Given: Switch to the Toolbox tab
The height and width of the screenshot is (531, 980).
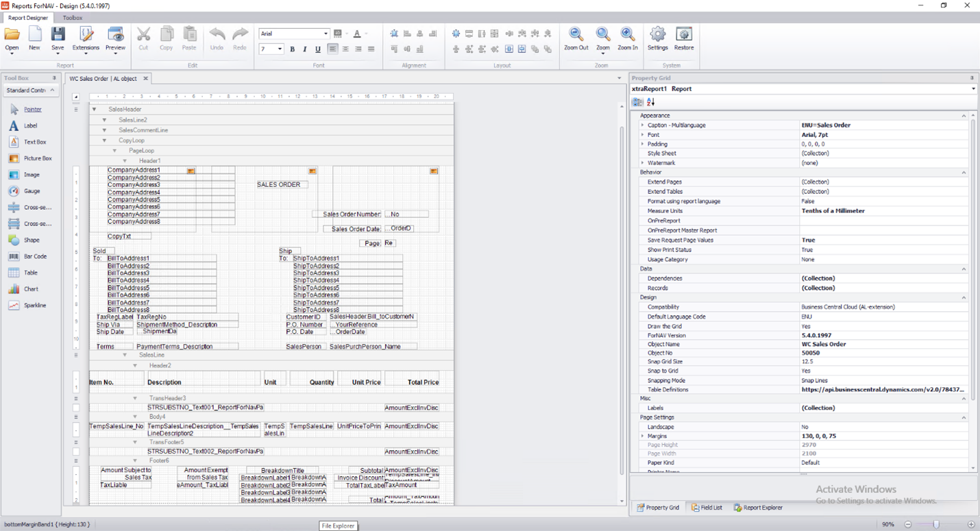Looking at the screenshot, I should click(x=71, y=18).
